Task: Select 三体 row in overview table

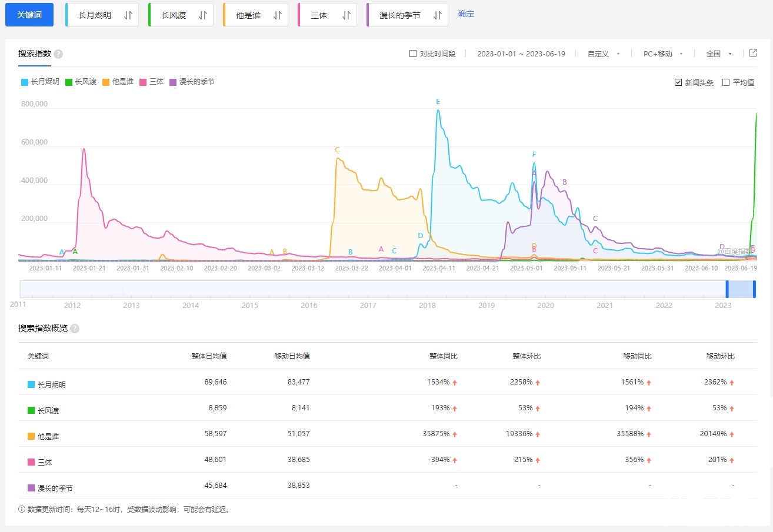Action: [388, 460]
